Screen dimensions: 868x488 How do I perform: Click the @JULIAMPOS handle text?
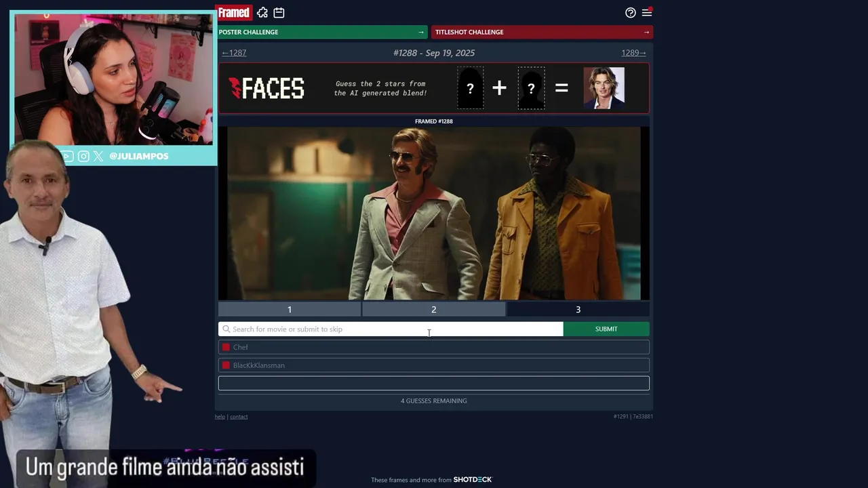(139, 156)
